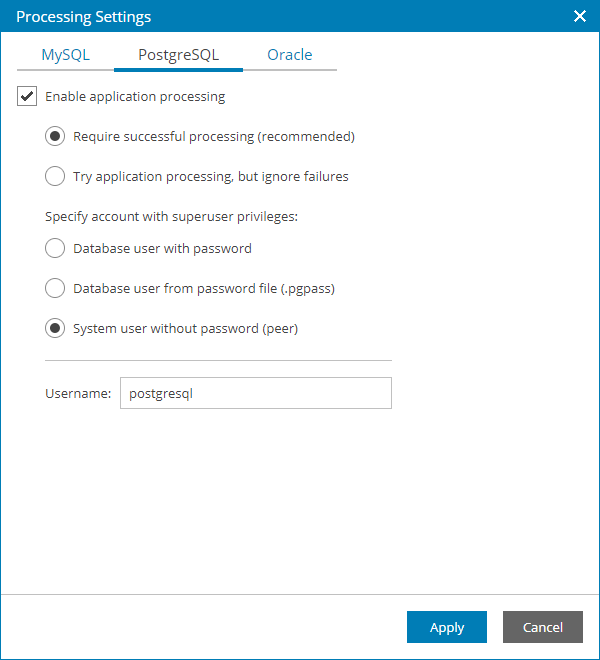Viewport: 600px width, 660px height.
Task: Choose Try application processing, ignore failures radio
Action: [55, 177]
